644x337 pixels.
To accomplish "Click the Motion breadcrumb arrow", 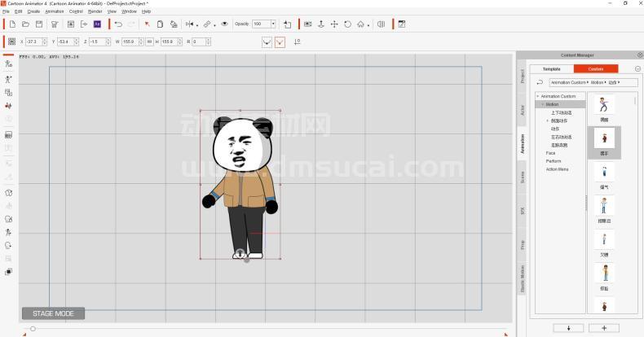I will [x=606, y=82].
